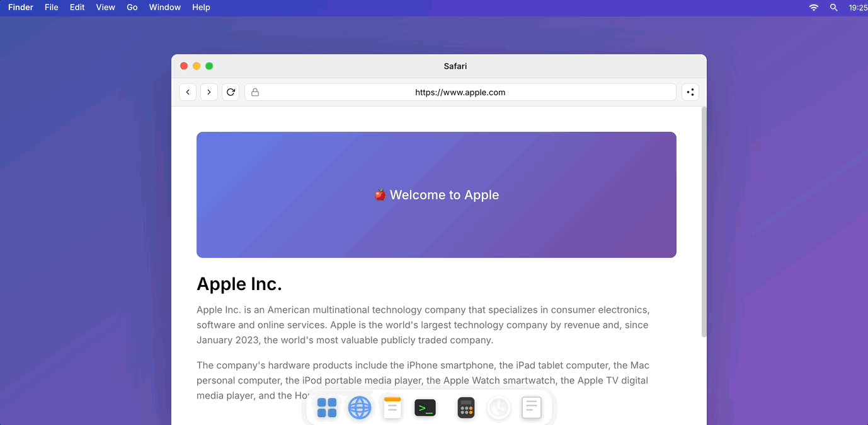
Task: Click the Wi-Fi status icon
Action: 814,8
